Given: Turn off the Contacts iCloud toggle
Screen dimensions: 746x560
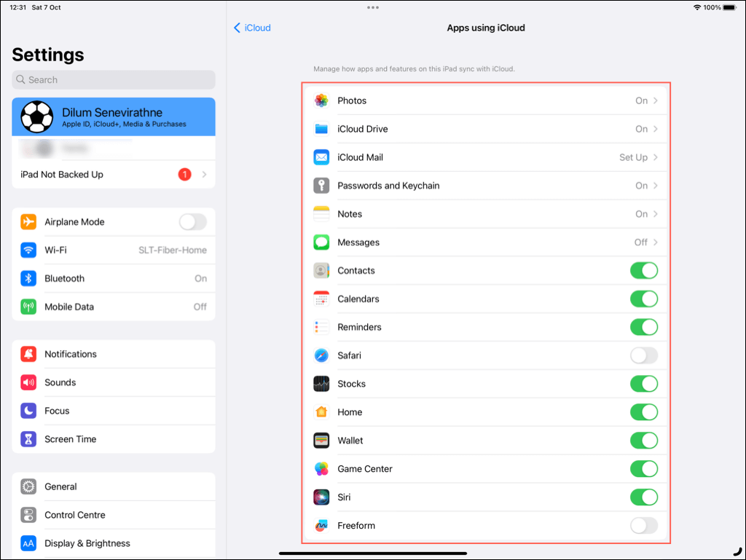Looking at the screenshot, I should 644,270.
